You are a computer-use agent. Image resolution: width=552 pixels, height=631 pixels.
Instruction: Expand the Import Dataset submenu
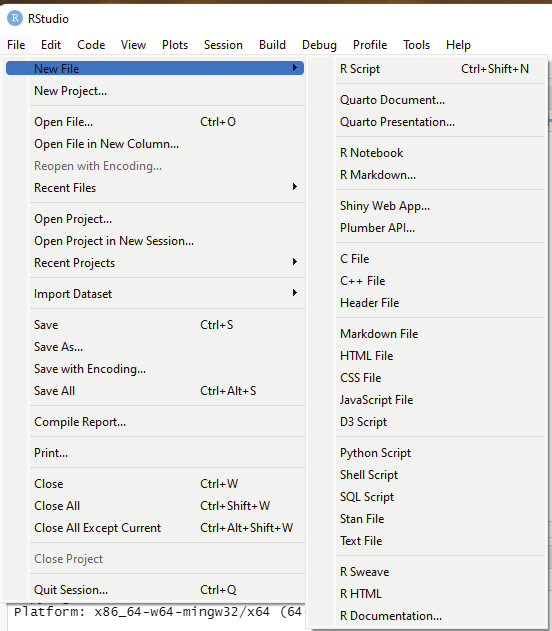pyautogui.click(x=167, y=294)
